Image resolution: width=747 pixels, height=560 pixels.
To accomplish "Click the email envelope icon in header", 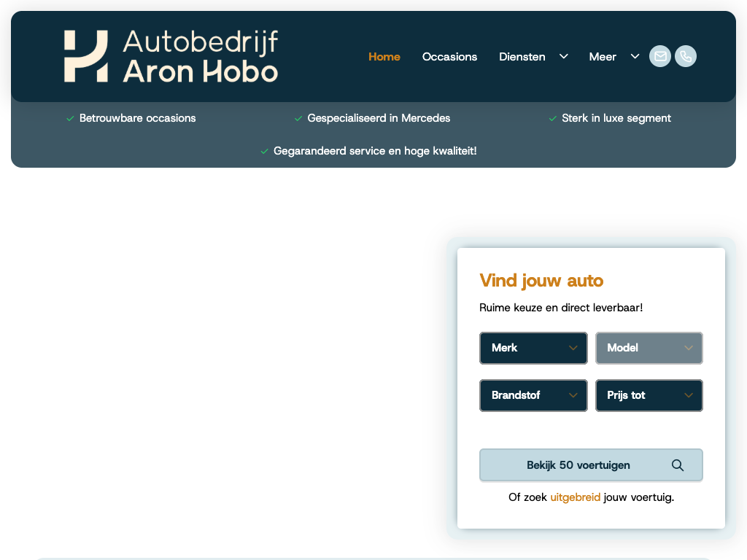I will (x=660, y=56).
